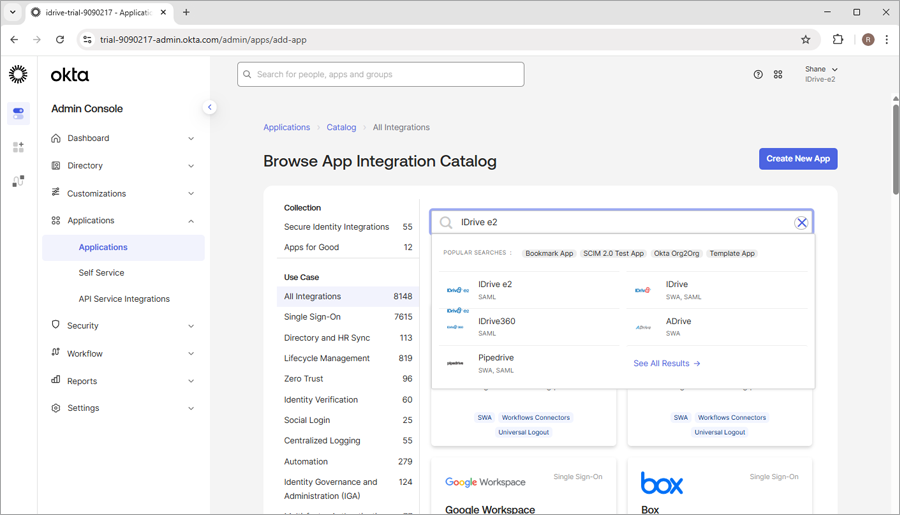Open the apps grid icon in header
Screen dimensions: 900x515
pyautogui.click(x=778, y=75)
